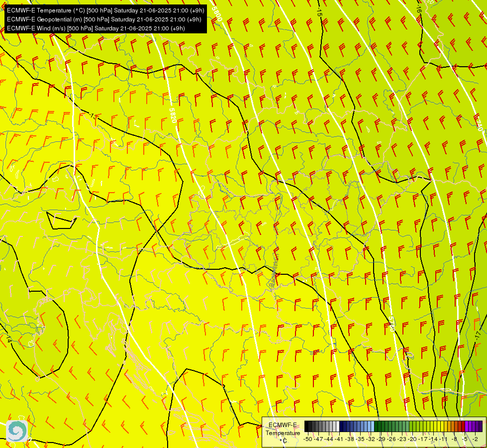487x448 pixels.
Task: Click the 5740 geopotential contour label
Action: click(479, 123)
